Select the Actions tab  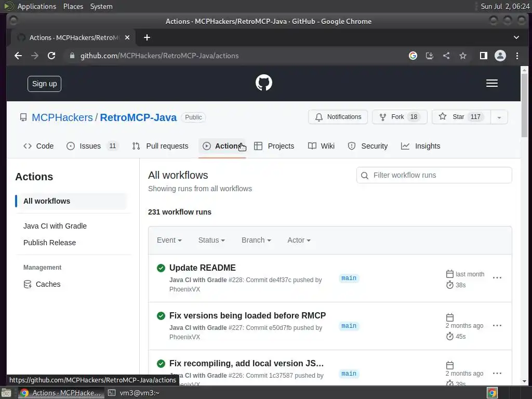(222, 146)
